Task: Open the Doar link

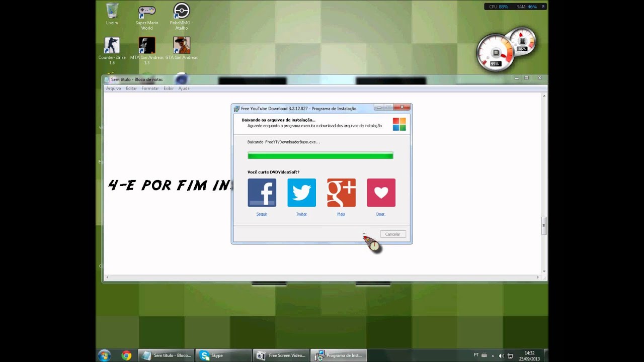Action: tap(381, 214)
